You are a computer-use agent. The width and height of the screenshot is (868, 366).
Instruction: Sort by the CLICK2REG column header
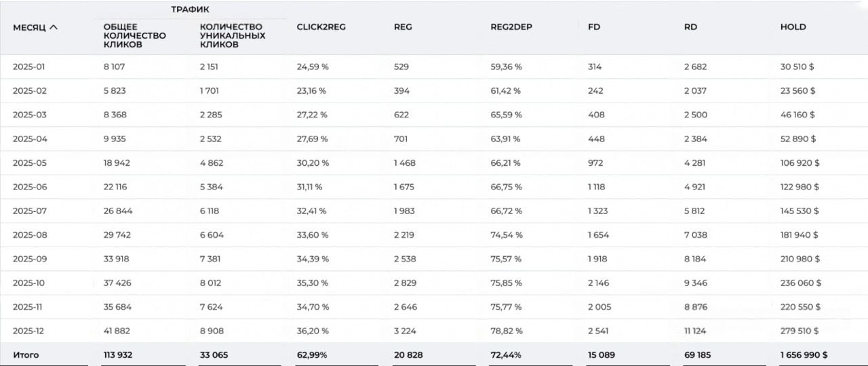[x=321, y=27]
